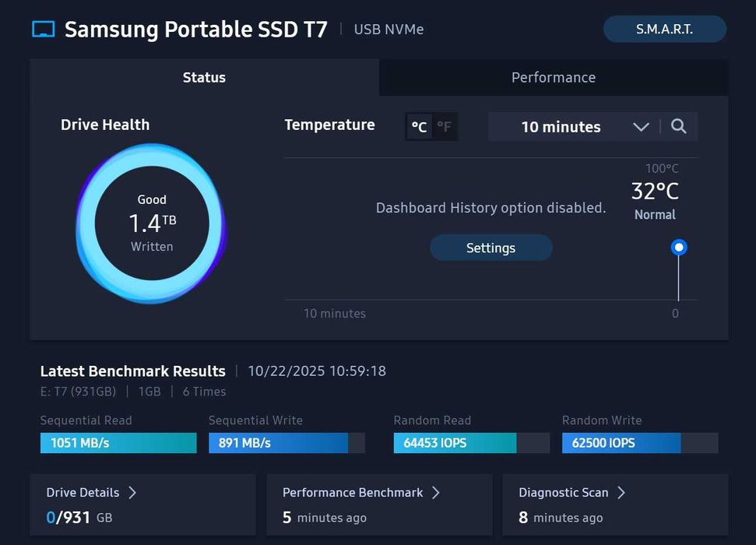Click the 'E: T7 (931GB)' drive label
The width and height of the screenshot is (756, 545).
(x=78, y=392)
